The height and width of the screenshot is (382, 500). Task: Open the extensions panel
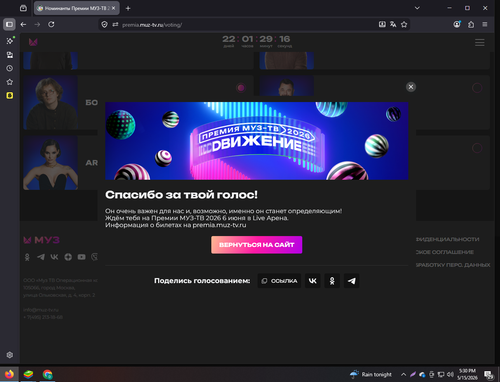point(471,24)
